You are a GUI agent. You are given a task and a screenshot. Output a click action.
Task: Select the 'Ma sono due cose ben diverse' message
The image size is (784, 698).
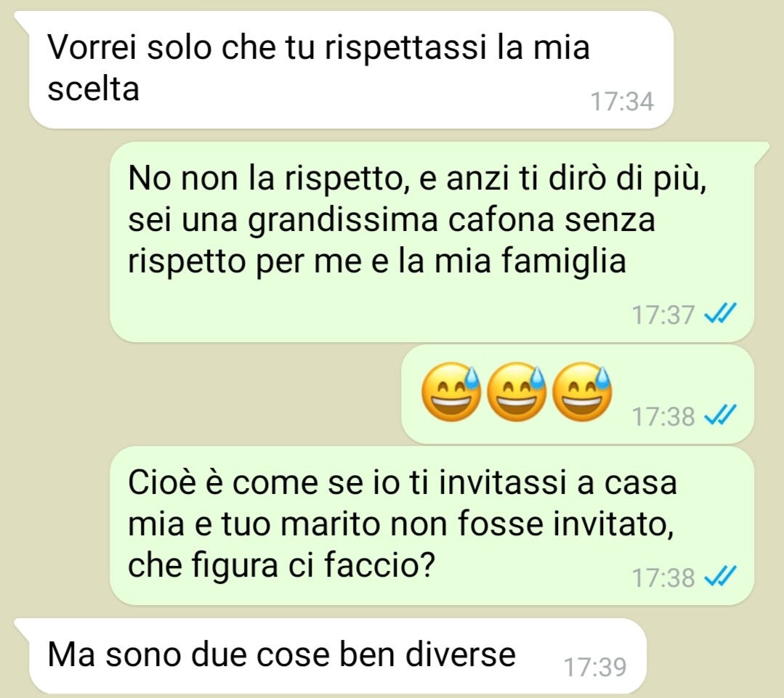[x=337, y=655]
